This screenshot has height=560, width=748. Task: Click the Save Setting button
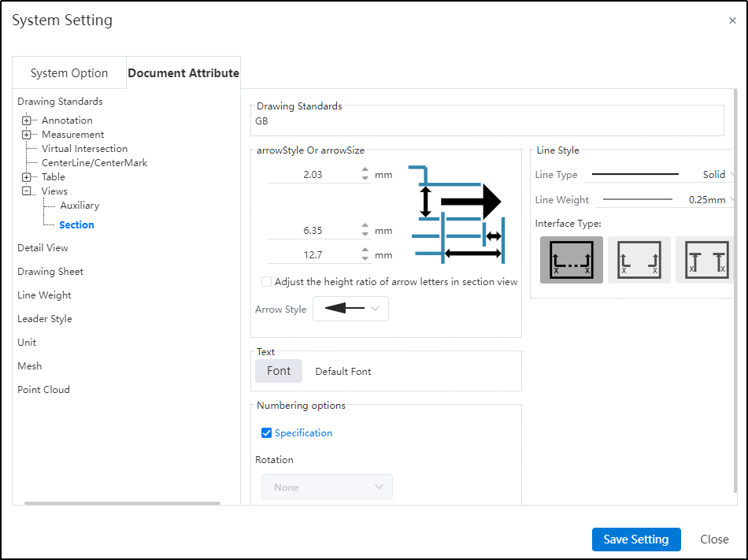pyautogui.click(x=636, y=540)
